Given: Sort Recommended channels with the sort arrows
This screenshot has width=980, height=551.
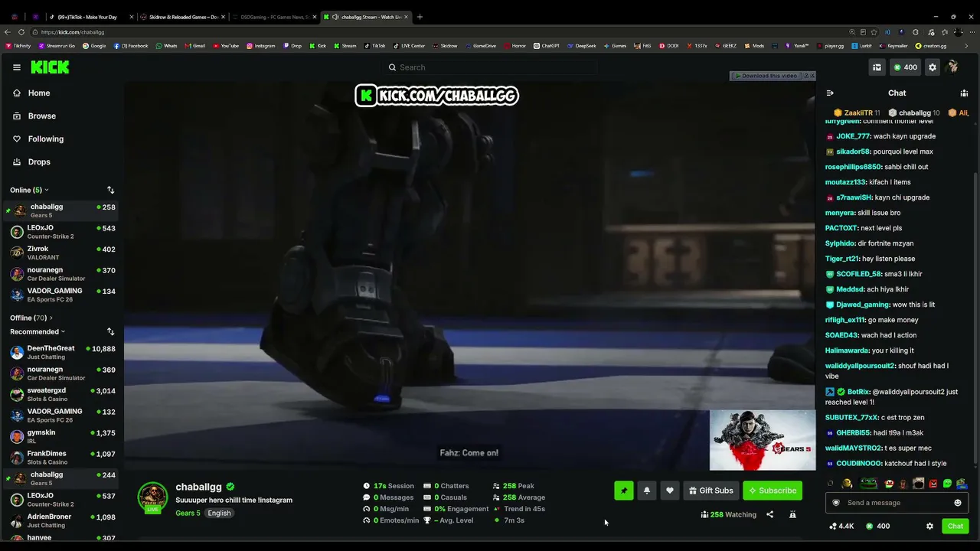Looking at the screenshot, I should (110, 331).
